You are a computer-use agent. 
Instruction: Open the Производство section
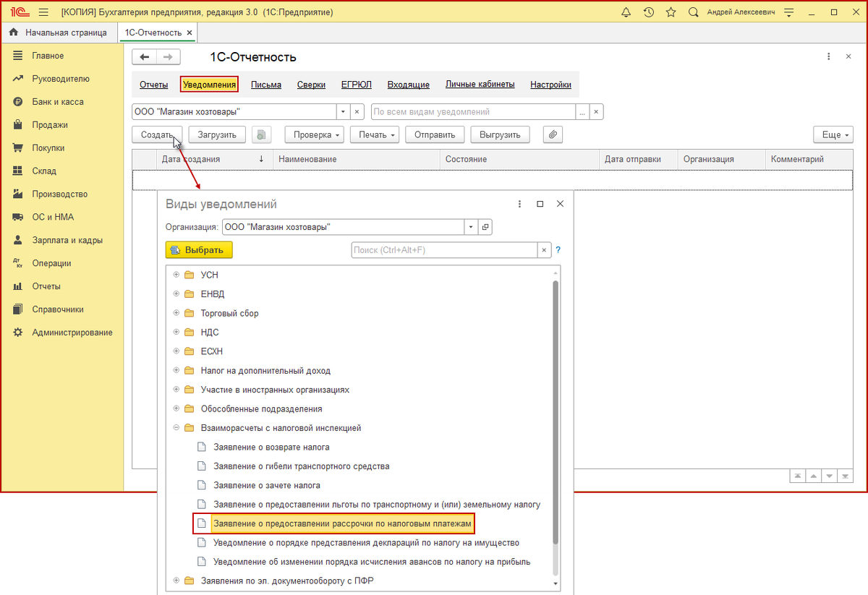[59, 194]
